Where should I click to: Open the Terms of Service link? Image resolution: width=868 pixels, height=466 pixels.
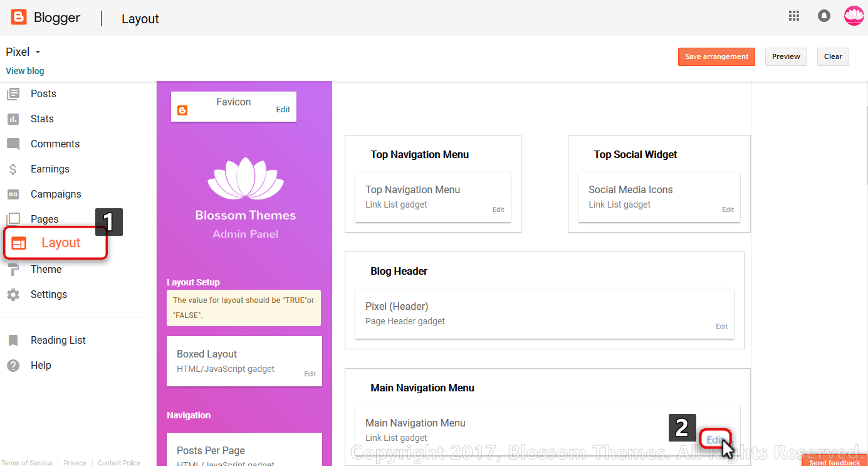[x=26, y=463]
